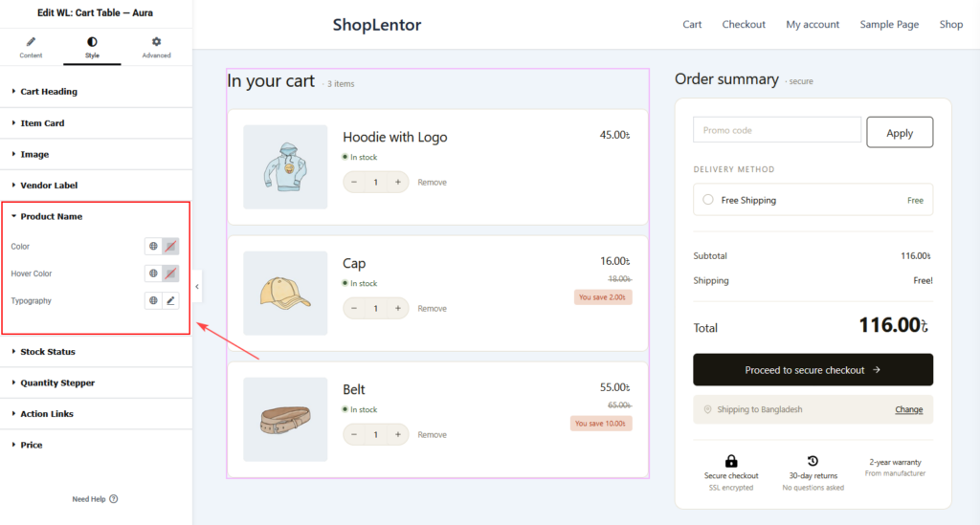Image resolution: width=980 pixels, height=525 pixels.
Task: Click Proceed to secure checkout button
Action: [x=813, y=369]
